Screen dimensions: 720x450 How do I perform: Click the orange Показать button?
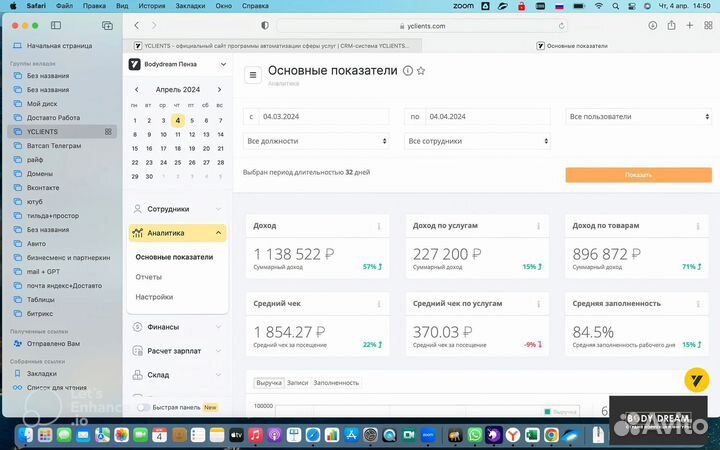click(x=638, y=175)
